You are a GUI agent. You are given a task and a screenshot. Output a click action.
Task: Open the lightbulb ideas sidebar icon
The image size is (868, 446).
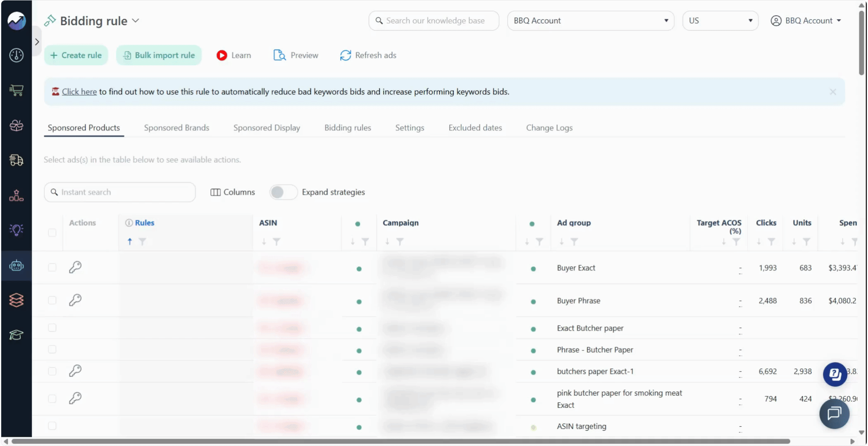[x=17, y=230]
